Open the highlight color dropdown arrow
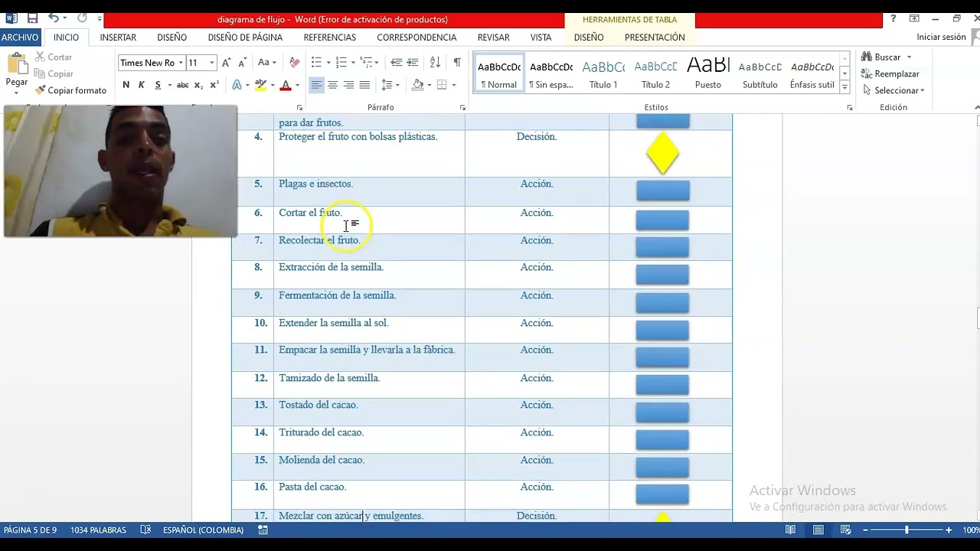 tap(272, 85)
